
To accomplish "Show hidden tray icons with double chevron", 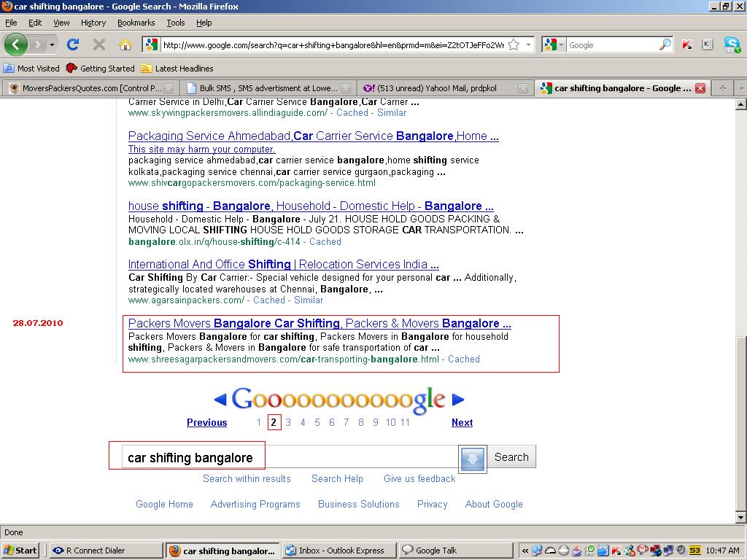I will [525, 551].
